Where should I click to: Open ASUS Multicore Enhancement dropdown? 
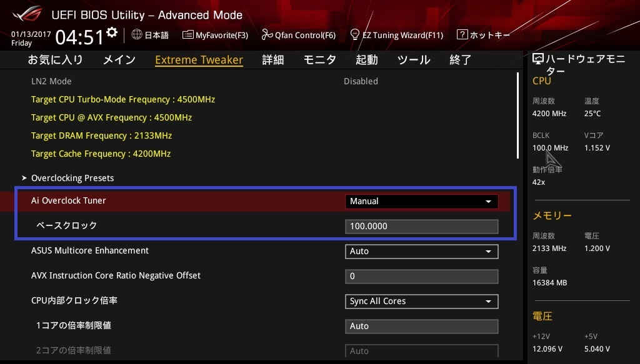[422, 251]
